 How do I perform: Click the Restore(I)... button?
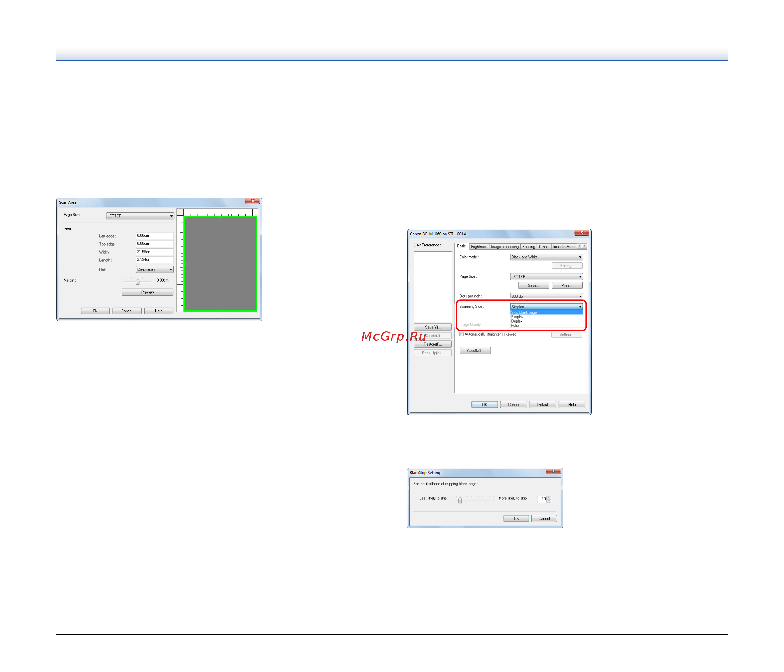(432, 344)
